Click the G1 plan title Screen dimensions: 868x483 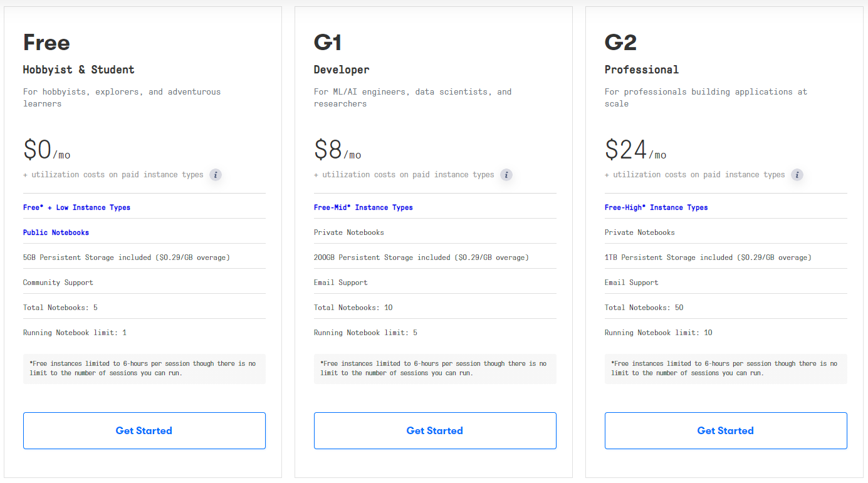pyautogui.click(x=328, y=43)
